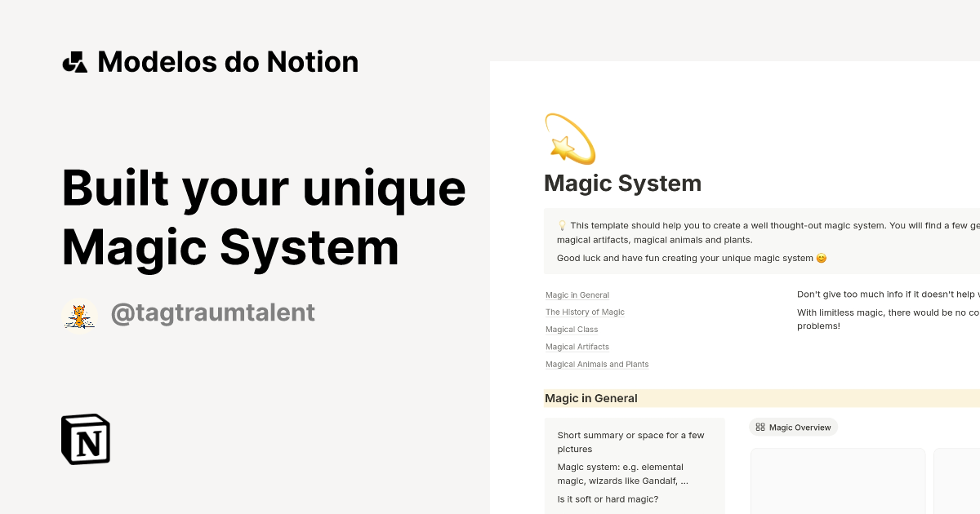
Task: Click the shooting star Magic System page icon
Action: coord(569,140)
